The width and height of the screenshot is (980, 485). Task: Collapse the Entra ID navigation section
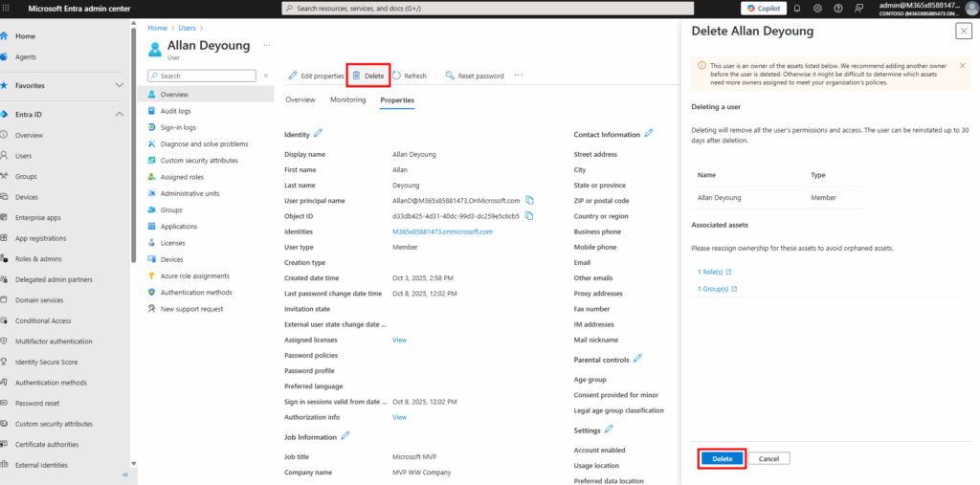[120, 115]
